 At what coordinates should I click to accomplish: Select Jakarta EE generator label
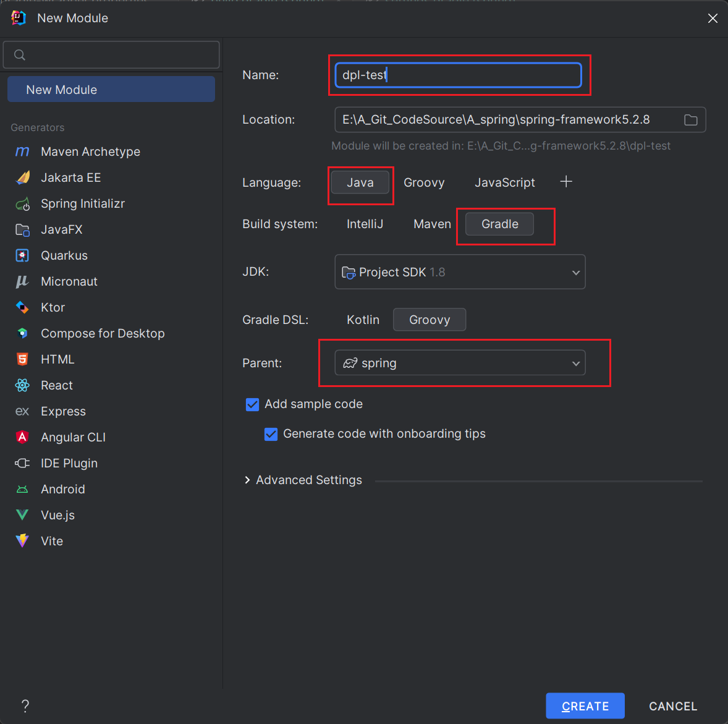point(70,178)
